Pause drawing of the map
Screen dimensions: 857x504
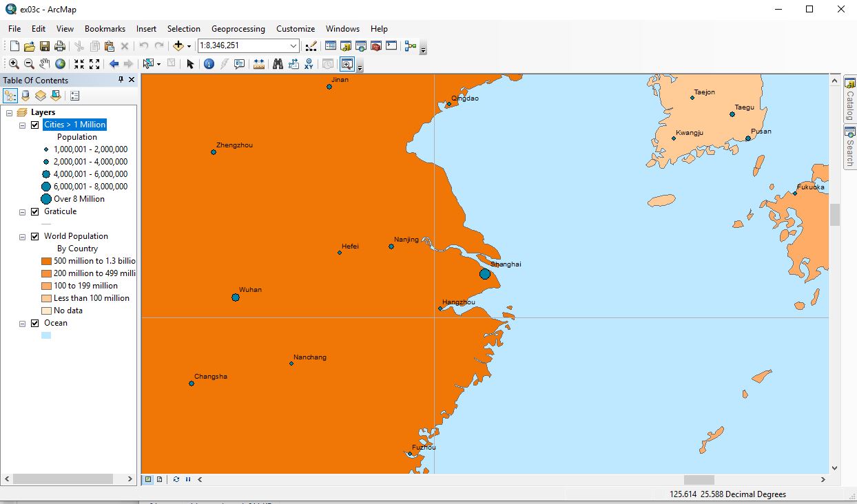click(187, 479)
